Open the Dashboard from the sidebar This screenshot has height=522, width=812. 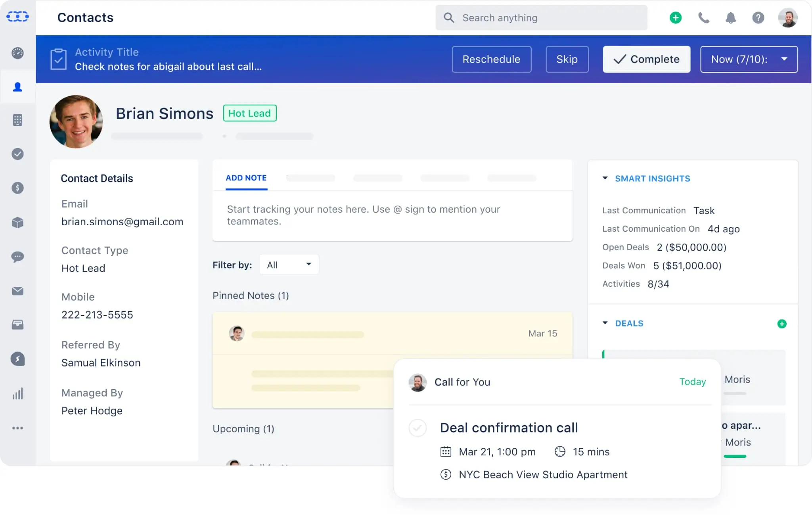(17, 53)
